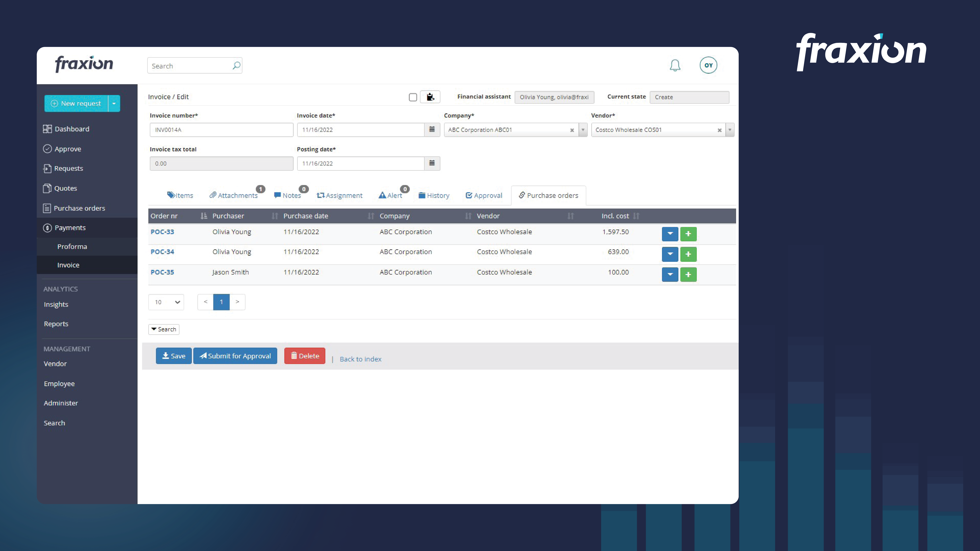Image resolution: width=980 pixels, height=551 pixels.
Task: Follow the Back to index link
Action: [x=360, y=359]
